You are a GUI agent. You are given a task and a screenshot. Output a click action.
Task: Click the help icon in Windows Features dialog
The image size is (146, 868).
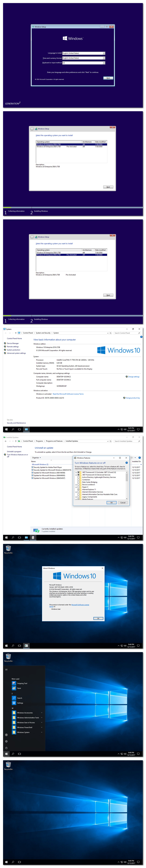tap(126, 463)
